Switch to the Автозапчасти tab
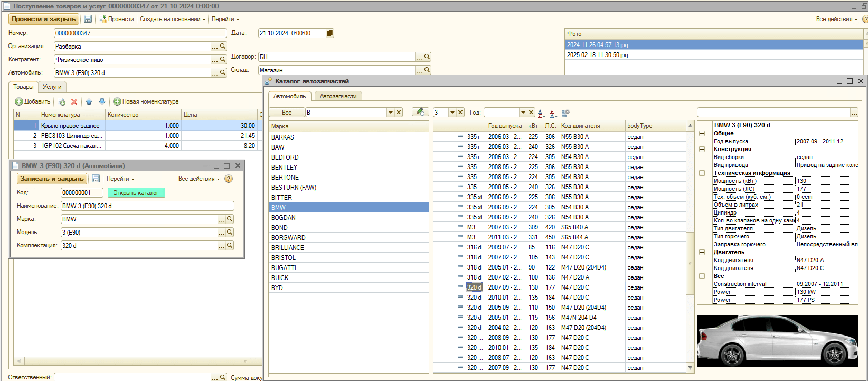The width and height of the screenshot is (868, 381). [338, 96]
